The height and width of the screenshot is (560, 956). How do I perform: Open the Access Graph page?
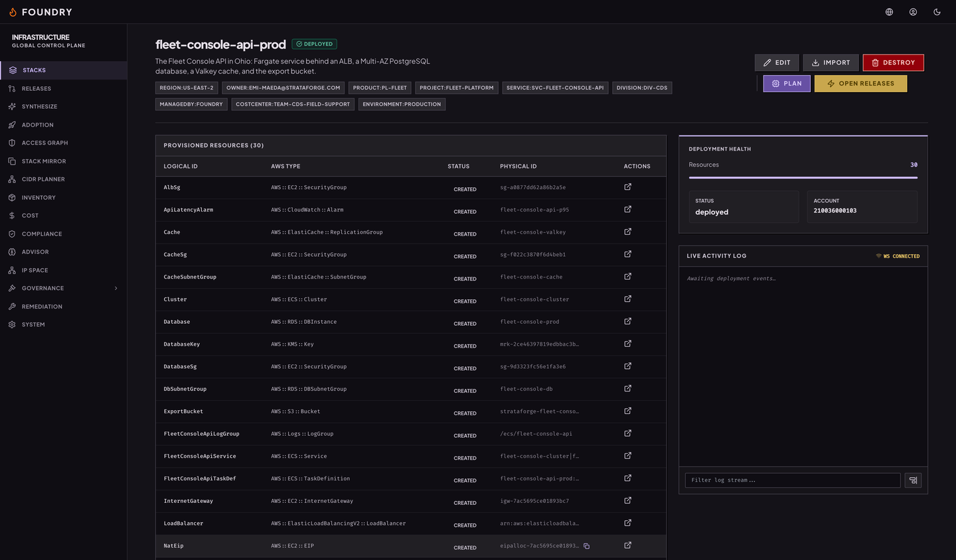pyautogui.click(x=64, y=143)
